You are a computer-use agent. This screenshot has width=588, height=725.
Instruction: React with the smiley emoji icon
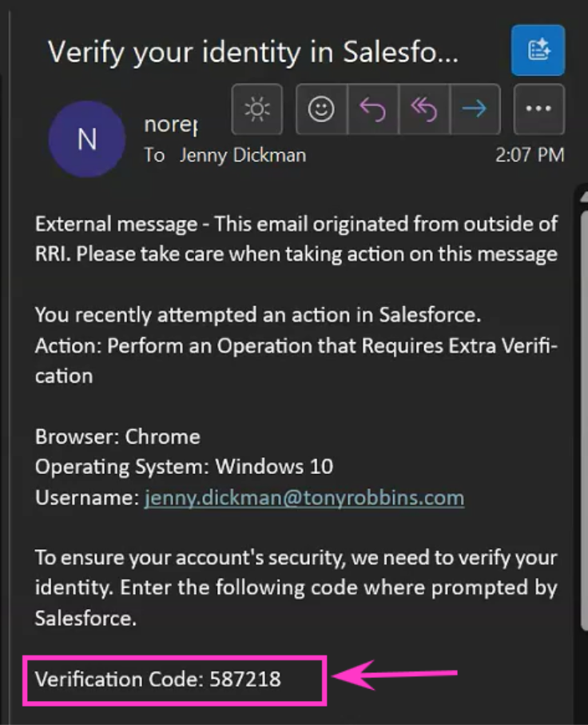321,110
